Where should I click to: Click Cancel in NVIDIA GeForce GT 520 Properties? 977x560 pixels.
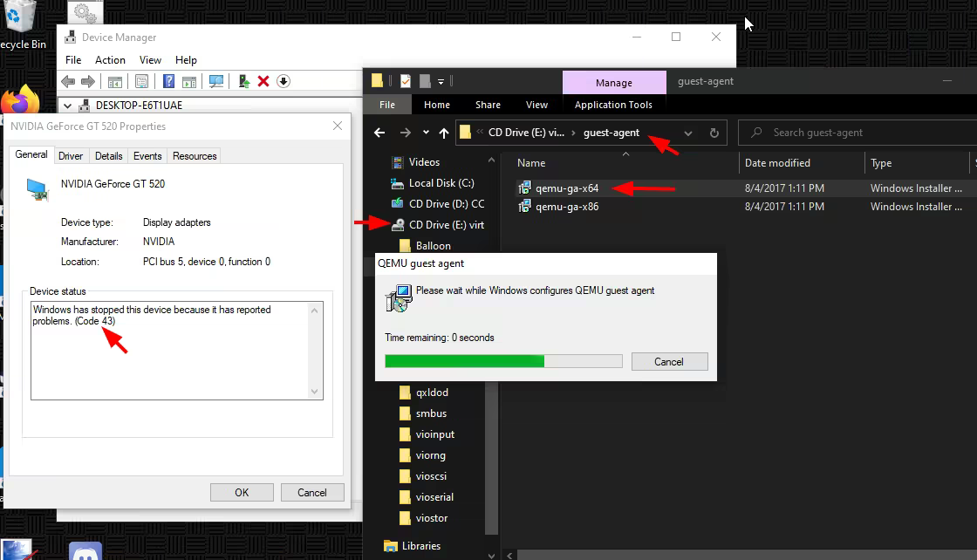(312, 493)
